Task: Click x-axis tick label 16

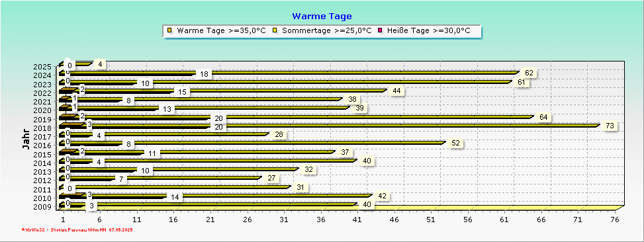Action: click(x=173, y=220)
